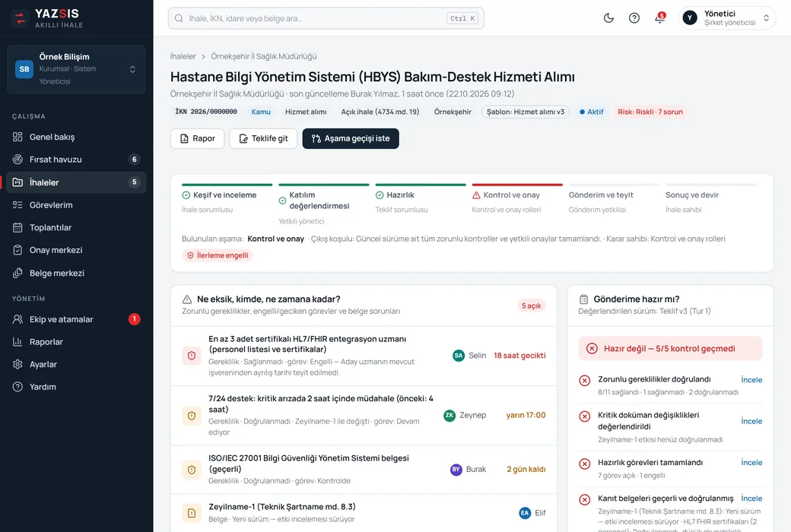The height and width of the screenshot is (532, 791).
Task: Click Zeynep's ZK avatar
Action: [450, 416]
